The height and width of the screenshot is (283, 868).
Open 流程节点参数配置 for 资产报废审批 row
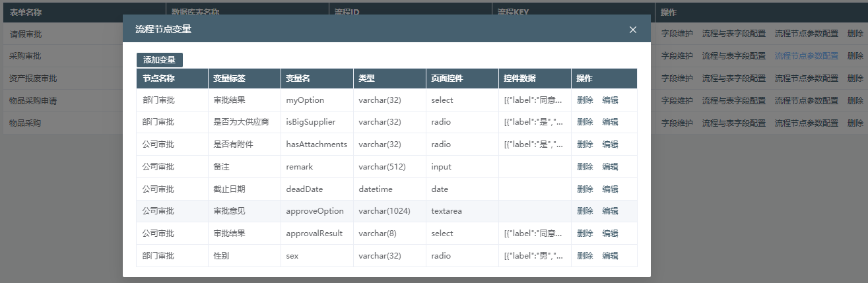pyautogui.click(x=806, y=79)
